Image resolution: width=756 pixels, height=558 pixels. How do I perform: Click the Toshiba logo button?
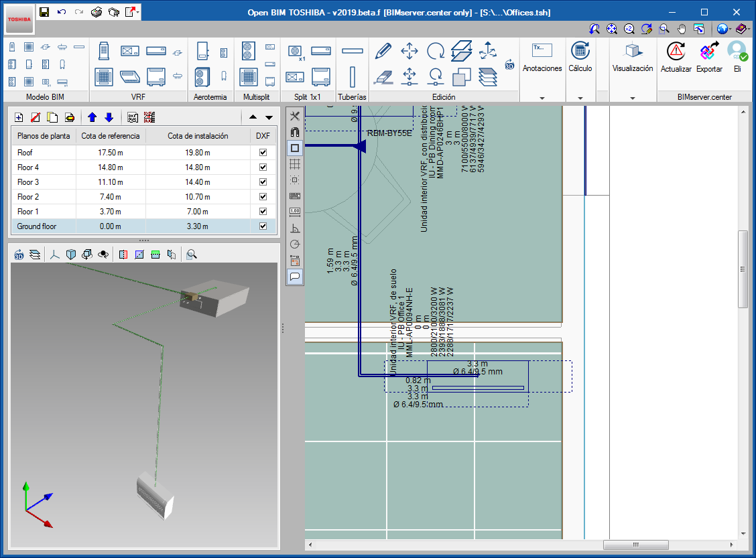click(19, 19)
